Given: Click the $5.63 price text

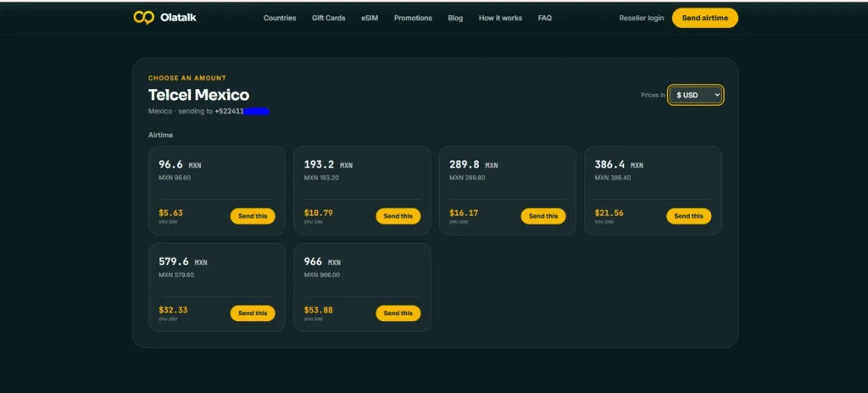Looking at the screenshot, I should (x=170, y=213).
